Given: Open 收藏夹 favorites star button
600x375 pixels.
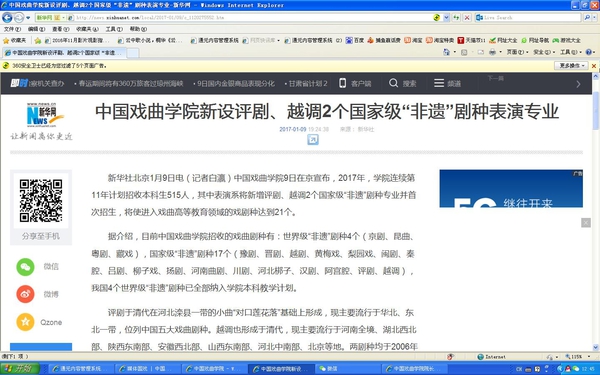Looking at the screenshot, I should pyautogui.click(x=15, y=40).
